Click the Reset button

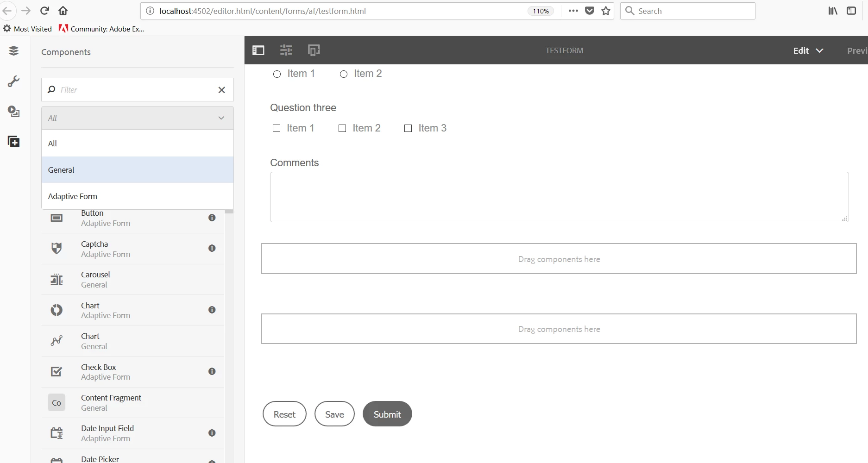(284, 414)
